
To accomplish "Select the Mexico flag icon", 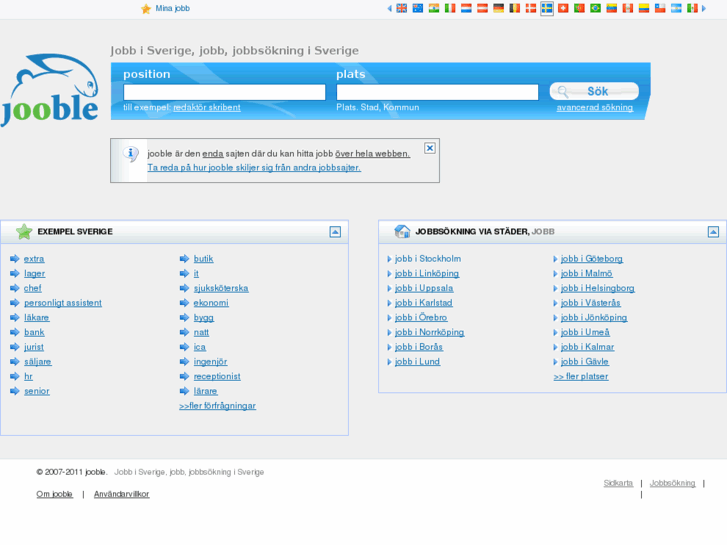I will 693,8.
